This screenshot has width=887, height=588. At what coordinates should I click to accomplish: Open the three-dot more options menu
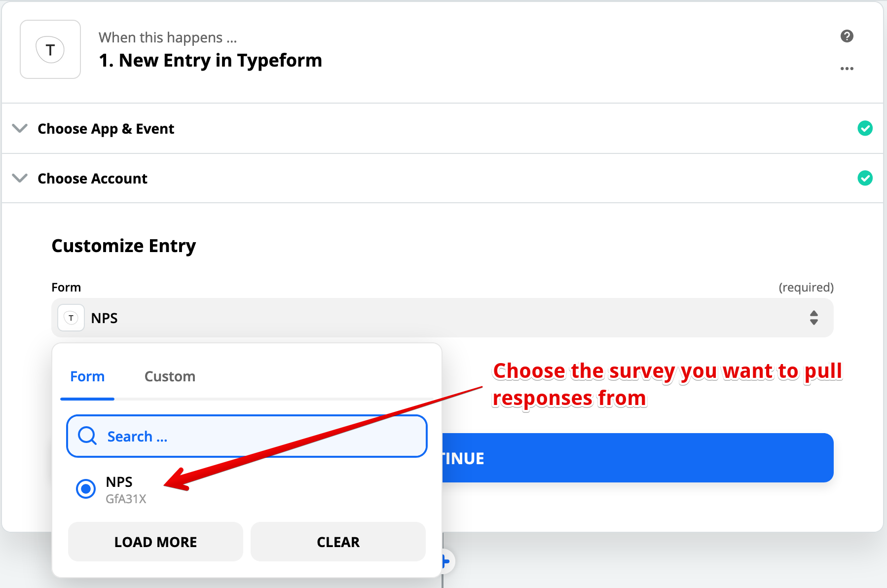(x=847, y=69)
